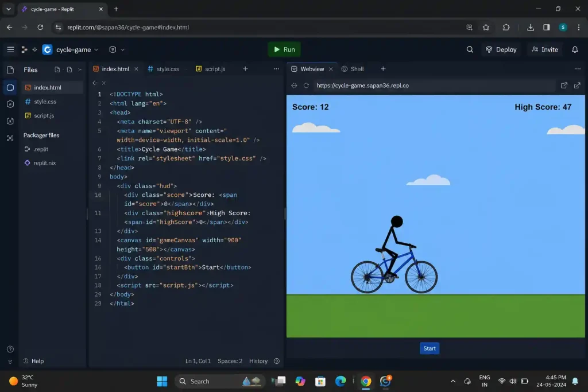Image resolution: width=588 pixels, height=392 pixels.
Task: Open the Chrome tab search dropdown arrow
Action: tap(8, 9)
